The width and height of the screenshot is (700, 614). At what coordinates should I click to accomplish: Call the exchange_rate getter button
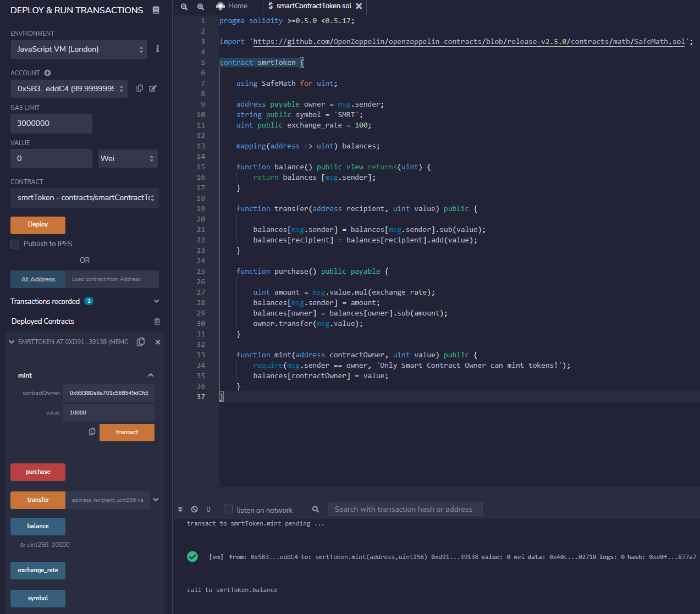pos(38,571)
